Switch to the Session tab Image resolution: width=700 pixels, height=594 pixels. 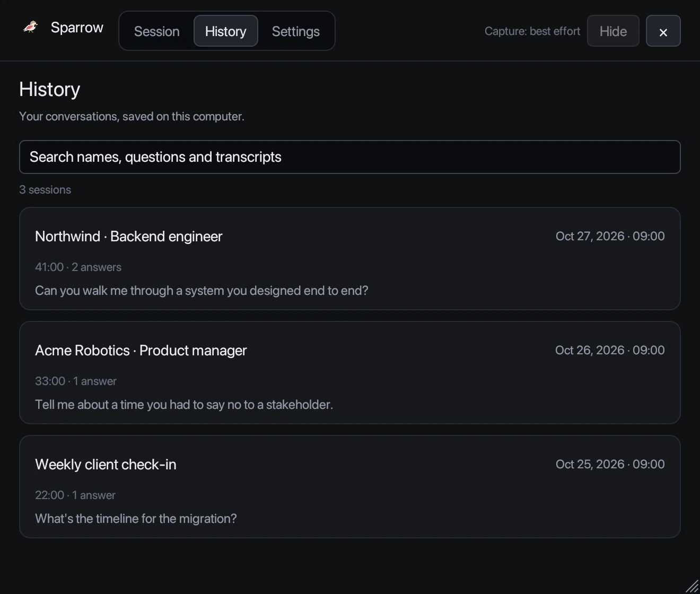point(157,31)
